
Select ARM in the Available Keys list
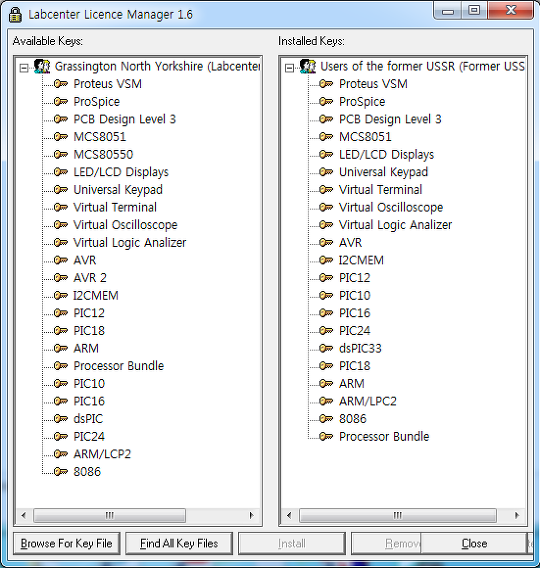click(x=86, y=348)
